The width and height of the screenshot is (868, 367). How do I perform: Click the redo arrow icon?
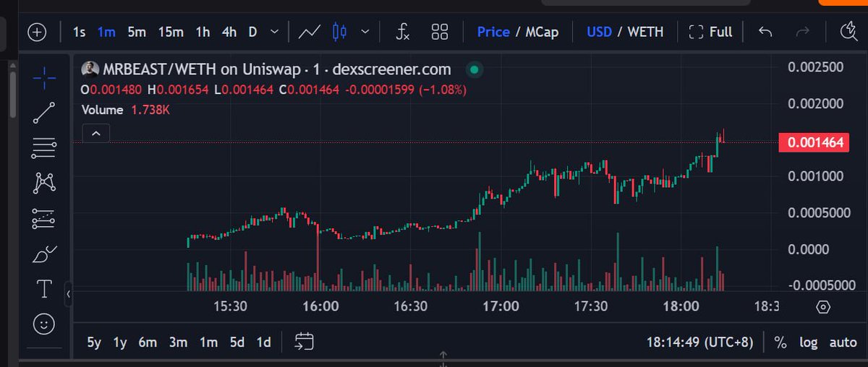(803, 32)
